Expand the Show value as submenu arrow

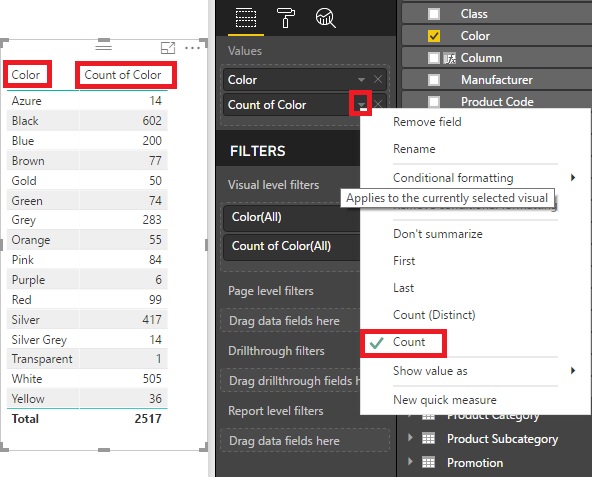pos(573,370)
